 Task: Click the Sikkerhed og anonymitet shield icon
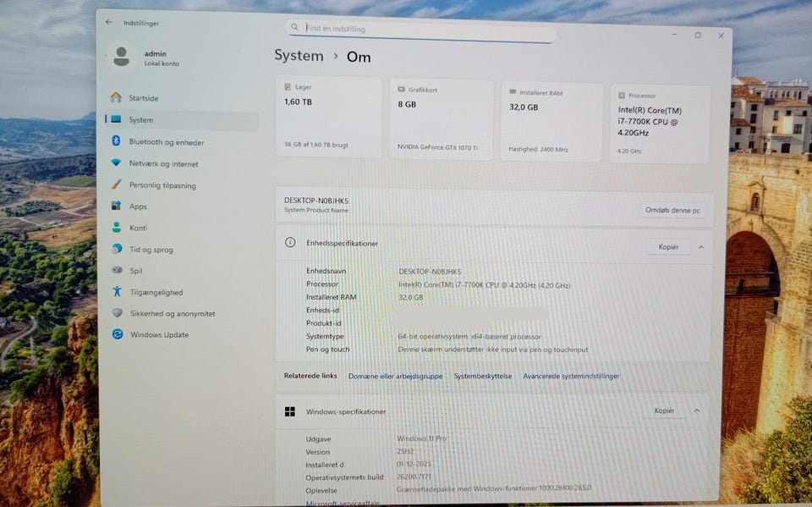pos(118,312)
